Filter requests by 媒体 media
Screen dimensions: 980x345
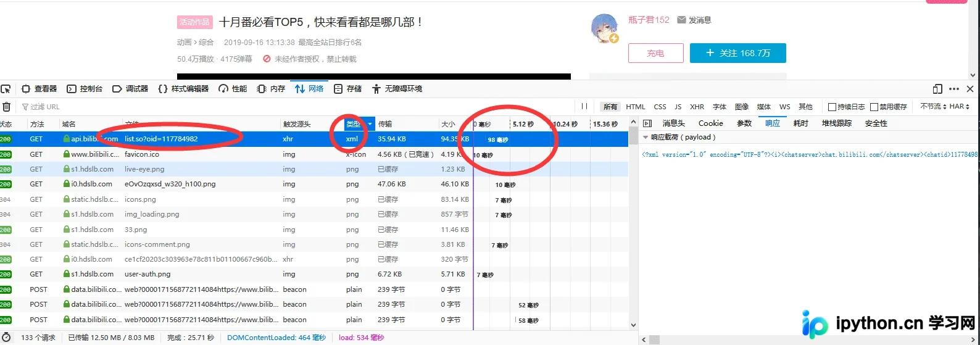click(764, 107)
